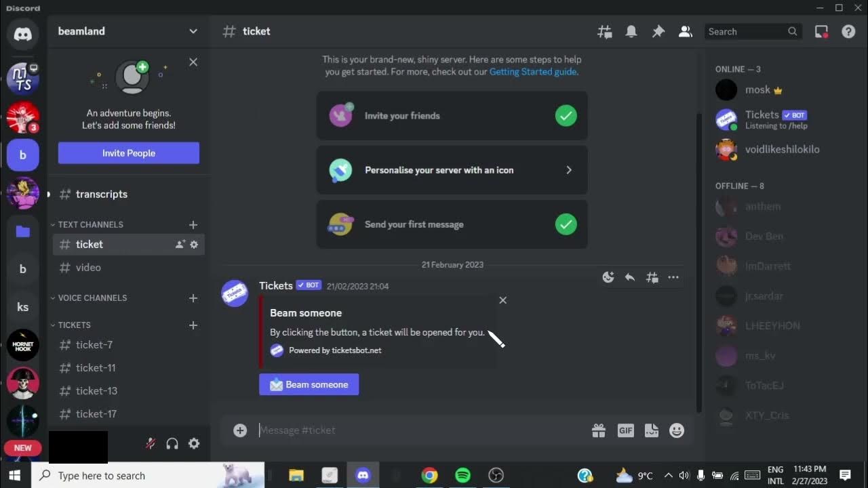Screen dimensions: 868x488
Task: Open Windows notification center icon
Action: pos(845,476)
